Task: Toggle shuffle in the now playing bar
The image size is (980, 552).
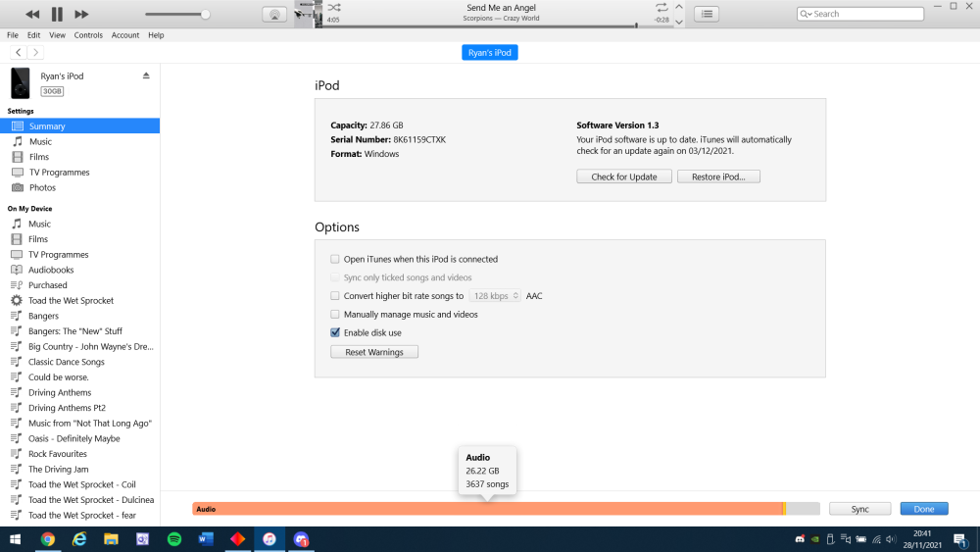Action: coord(334,8)
